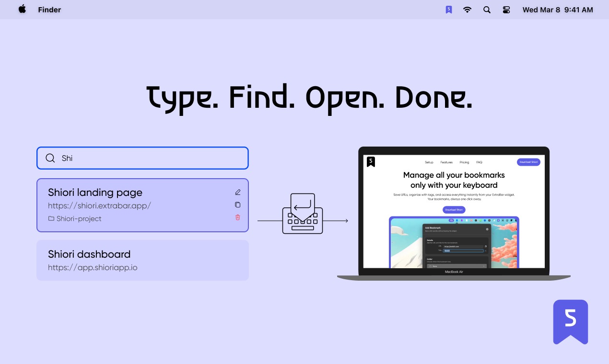This screenshot has height=364, width=609.
Task: Click the Download Shiori hero button
Action: [453, 209]
